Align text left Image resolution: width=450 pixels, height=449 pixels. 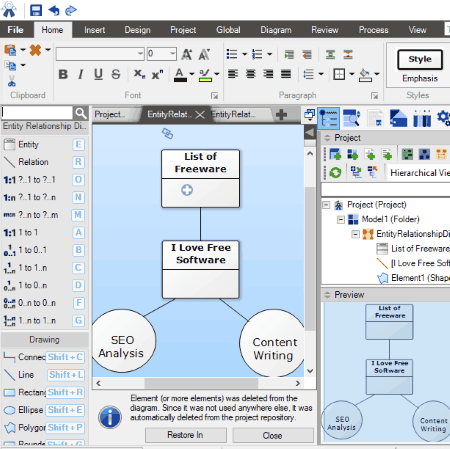pos(233,74)
